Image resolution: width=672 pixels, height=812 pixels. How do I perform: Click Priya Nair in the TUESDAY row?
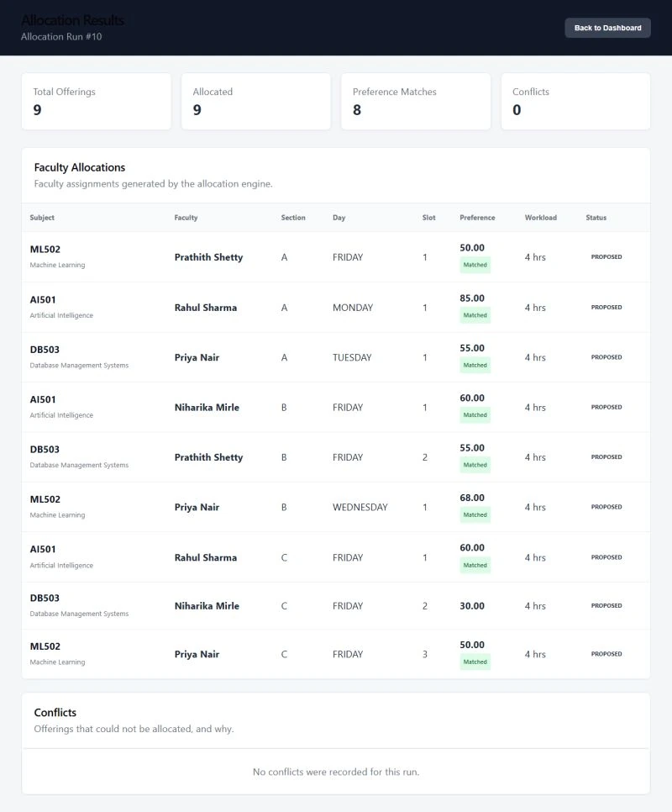point(197,357)
